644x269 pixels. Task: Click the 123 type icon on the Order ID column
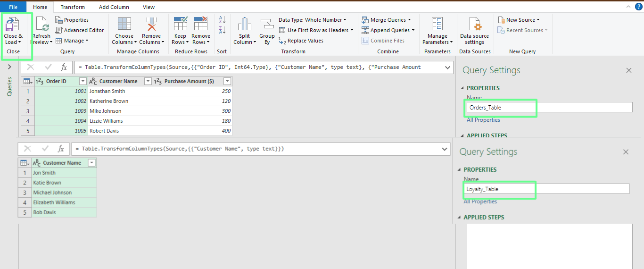(x=40, y=81)
